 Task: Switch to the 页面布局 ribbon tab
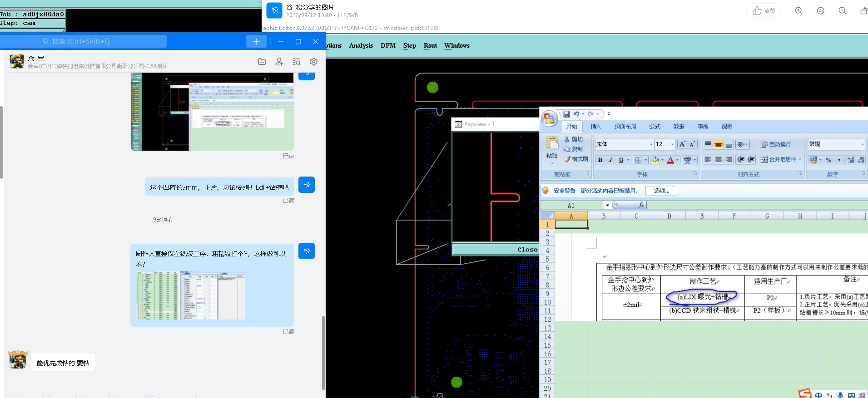coord(625,126)
